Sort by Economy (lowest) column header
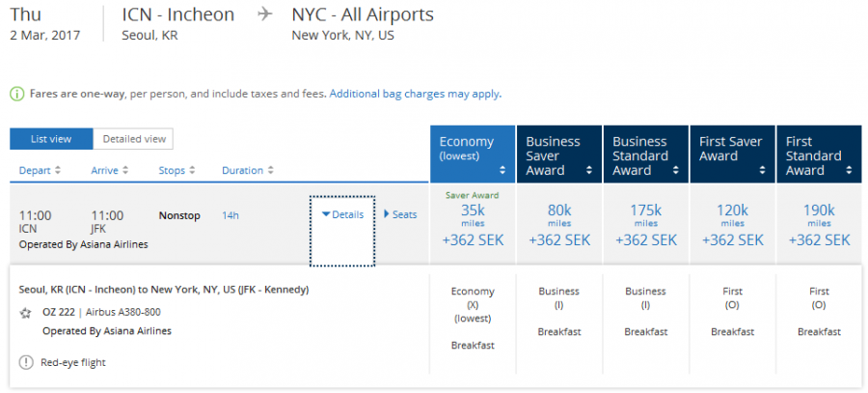 (x=472, y=154)
